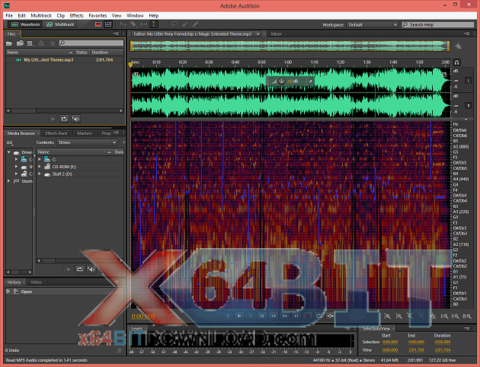Screen dimensions: 480x367
Task: Open the File menu
Action: (x=9, y=15)
